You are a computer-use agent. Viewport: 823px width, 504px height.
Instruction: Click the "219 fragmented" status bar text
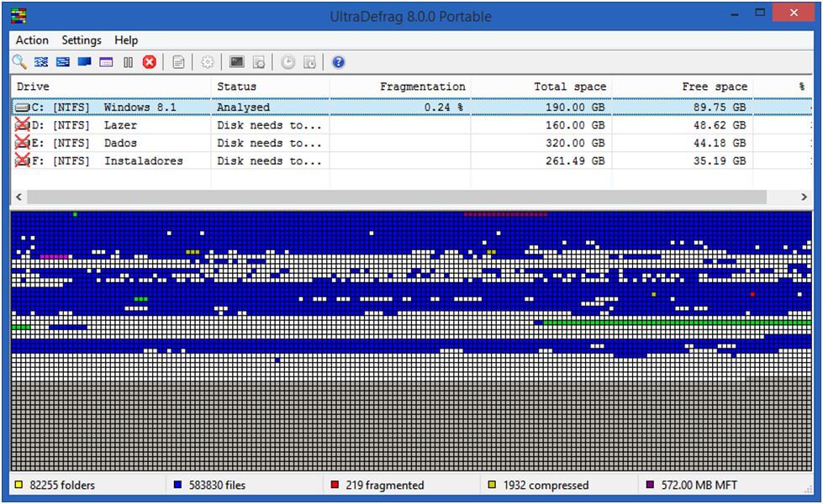(x=385, y=486)
